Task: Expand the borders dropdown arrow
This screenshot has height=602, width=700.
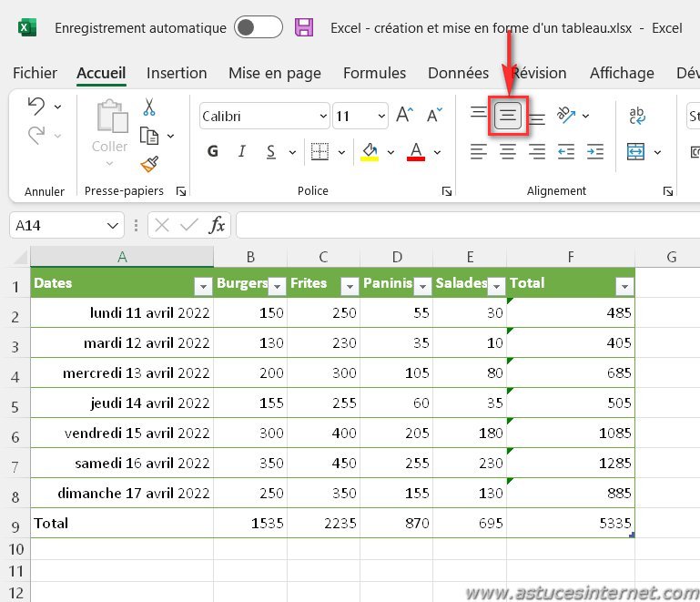Action: pyautogui.click(x=341, y=152)
